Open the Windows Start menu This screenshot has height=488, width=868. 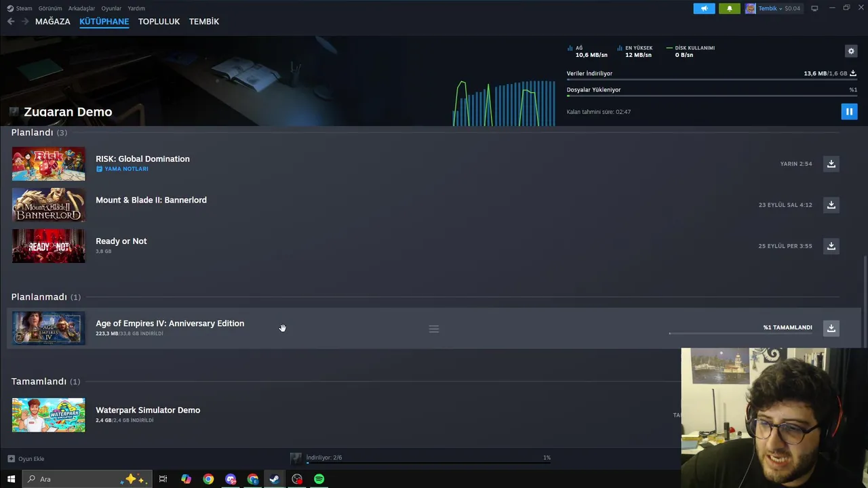pos(11,479)
